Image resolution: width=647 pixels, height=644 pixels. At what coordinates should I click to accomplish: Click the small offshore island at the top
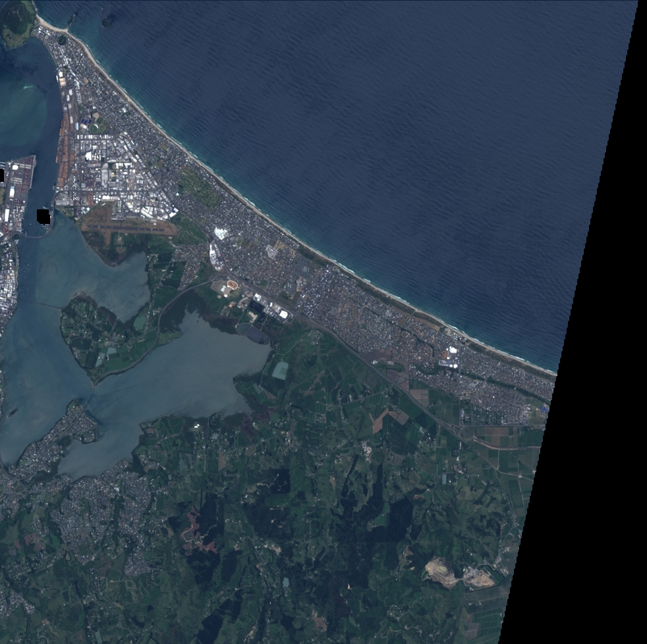coord(108,21)
